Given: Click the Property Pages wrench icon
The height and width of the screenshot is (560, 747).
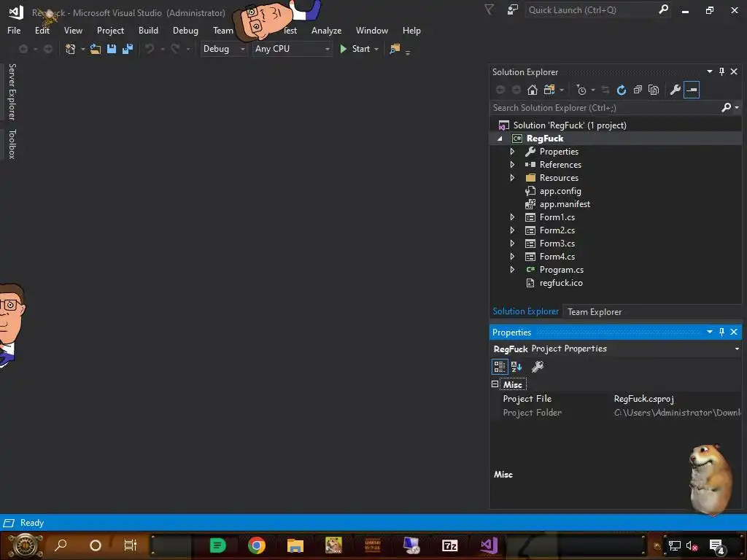Looking at the screenshot, I should pos(538,367).
